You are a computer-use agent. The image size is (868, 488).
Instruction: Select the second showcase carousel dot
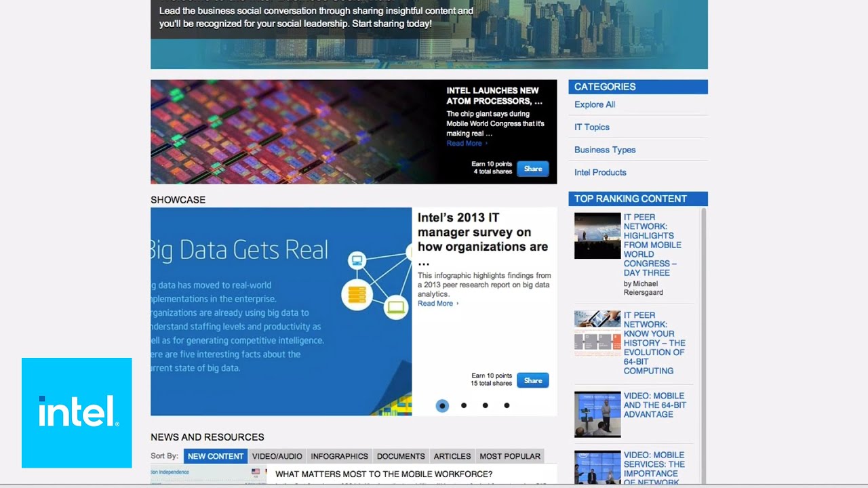point(464,405)
